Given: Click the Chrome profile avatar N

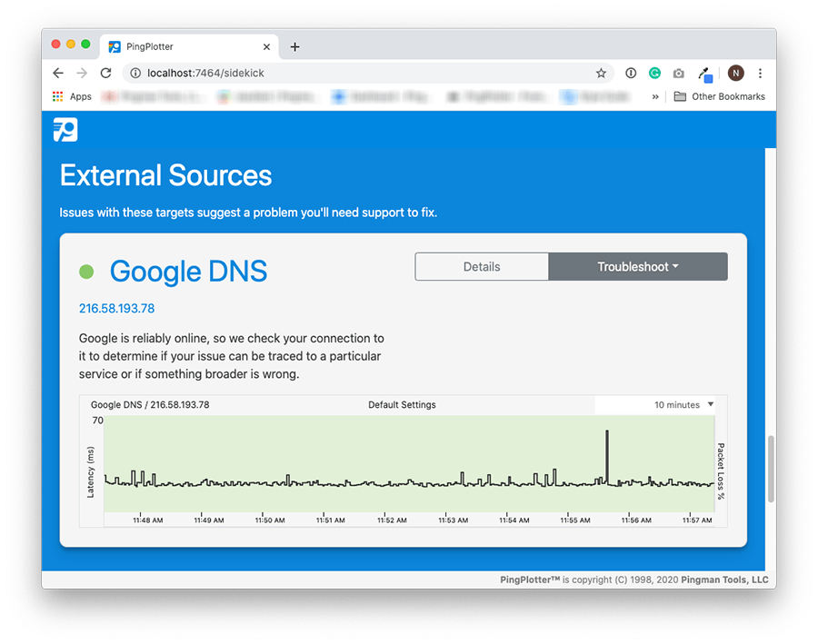Looking at the screenshot, I should (x=735, y=73).
